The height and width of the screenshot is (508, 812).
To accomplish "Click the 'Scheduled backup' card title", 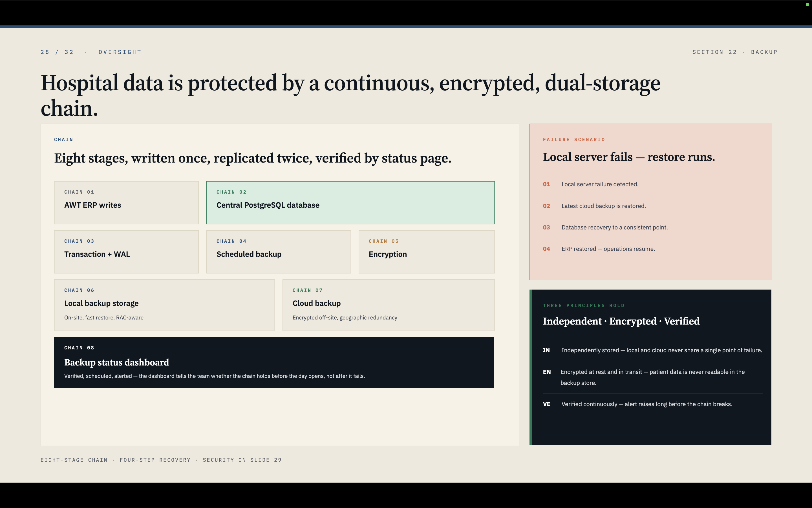I will click(x=249, y=254).
